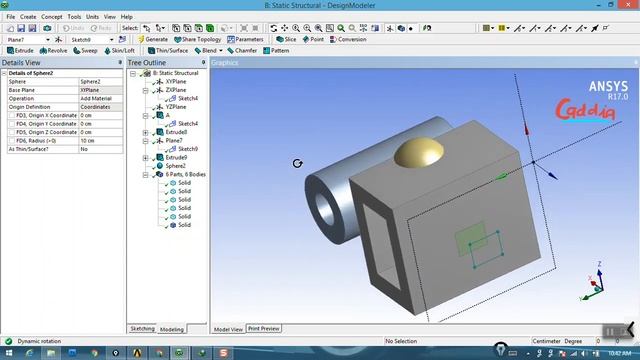
Task: Open the Plane7 active plane dropdown
Action: pos(48,40)
